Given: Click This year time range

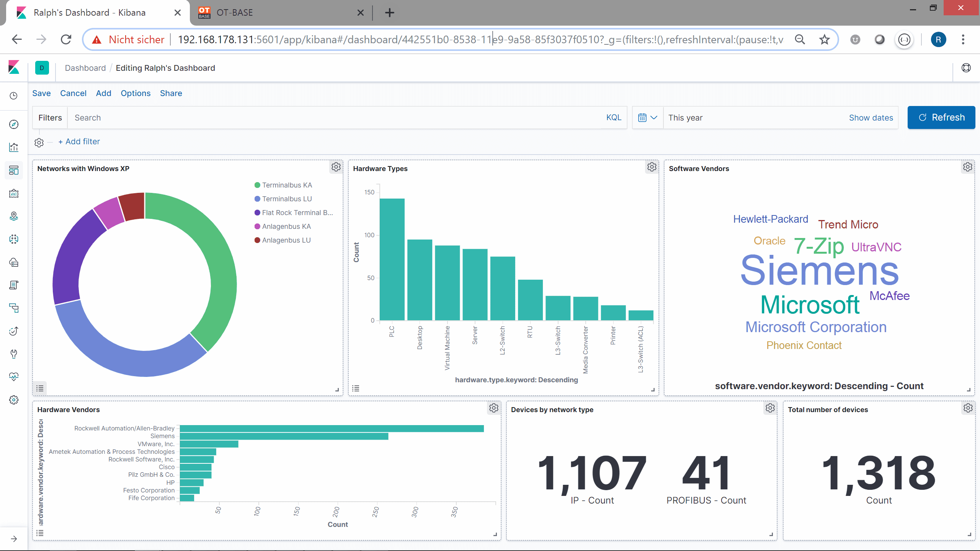Looking at the screenshot, I should point(685,118).
